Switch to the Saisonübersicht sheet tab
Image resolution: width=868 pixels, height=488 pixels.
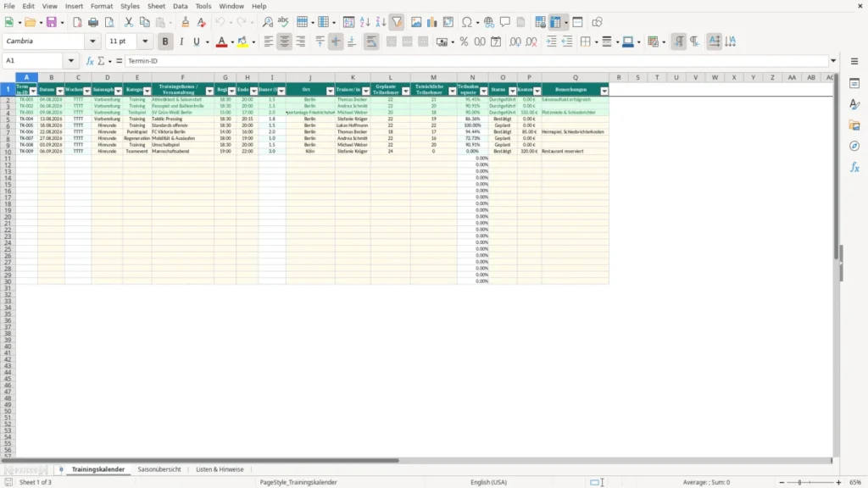[159, 469]
